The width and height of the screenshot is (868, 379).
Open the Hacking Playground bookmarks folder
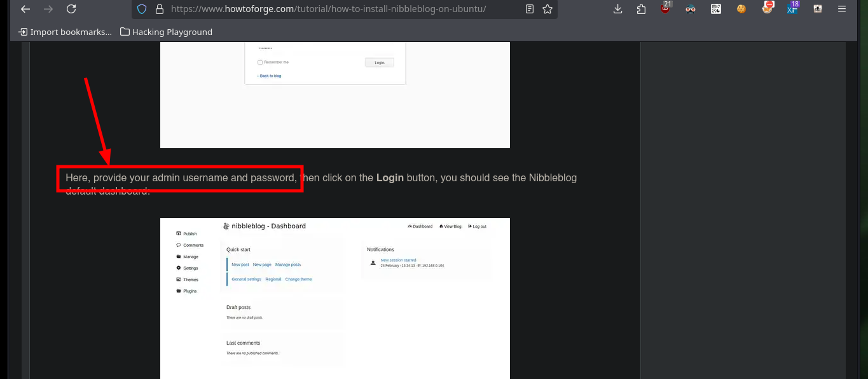(x=166, y=32)
